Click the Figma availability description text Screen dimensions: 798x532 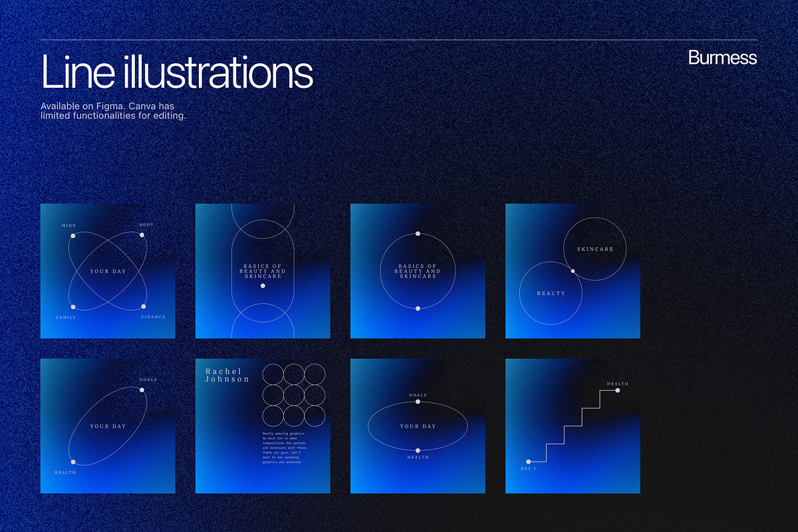(x=113, y=111)
